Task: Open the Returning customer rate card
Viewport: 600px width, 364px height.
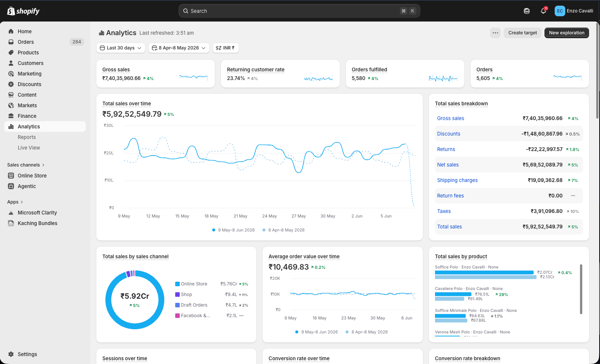Action: click(280, 74)
